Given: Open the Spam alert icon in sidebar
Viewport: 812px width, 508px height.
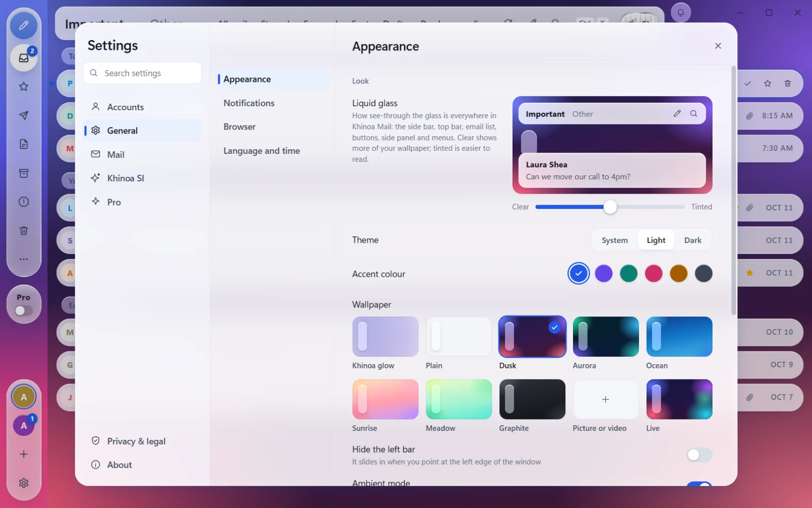Looking at the screenshot, I should pos(24,202).
